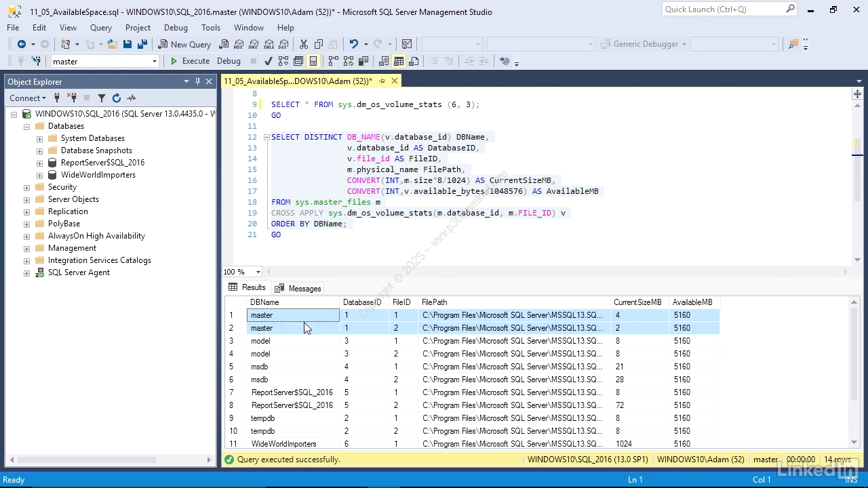Screen dimensions: 868x488
Task: Select ReportServer$SQL_2016 database in tree
Action: coord(102,163)
